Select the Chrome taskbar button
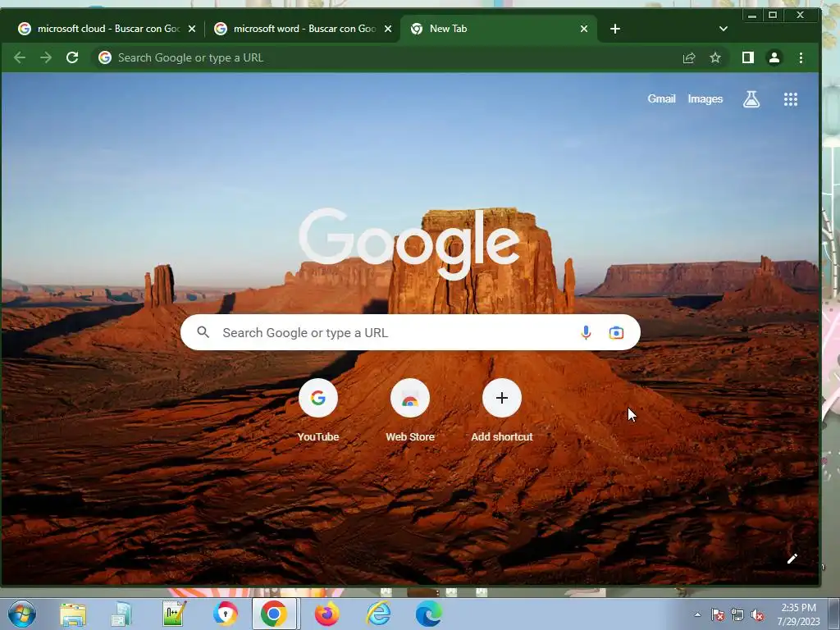Screen dimensions: 840x630 click(274, 614)
